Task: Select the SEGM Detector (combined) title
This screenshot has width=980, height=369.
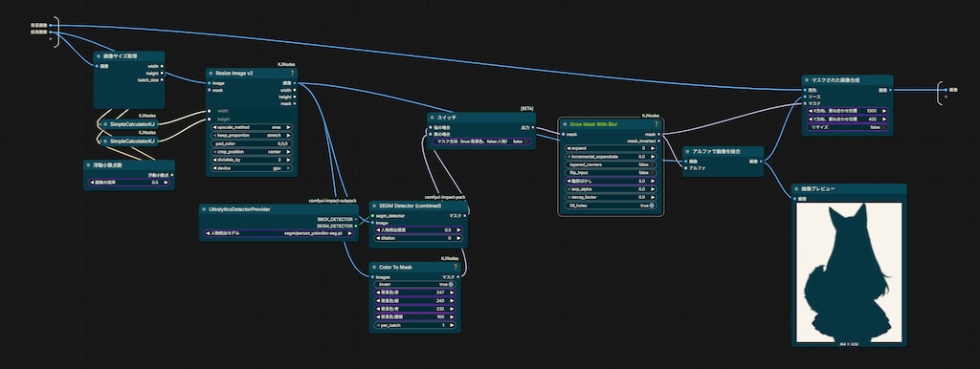Action: (x=411, y=206)
